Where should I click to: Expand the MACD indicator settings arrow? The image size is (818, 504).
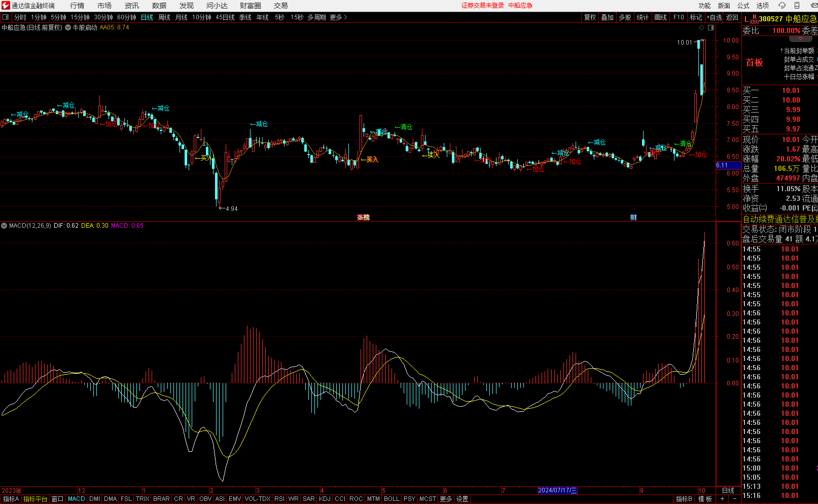point(4,226)
